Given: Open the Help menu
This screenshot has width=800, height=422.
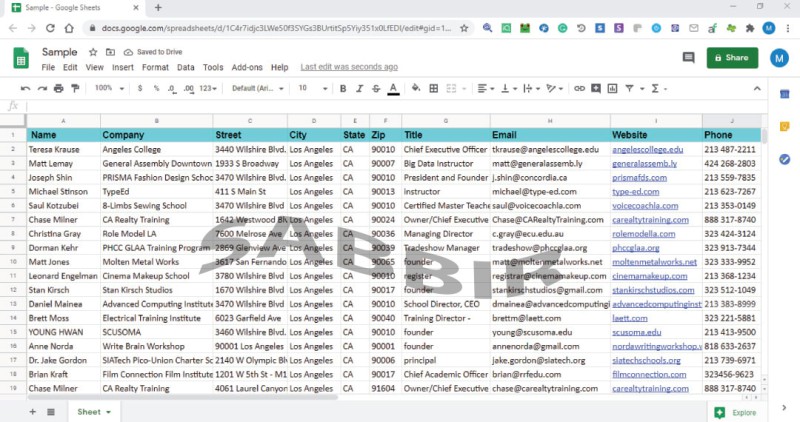Looking at the screenshot, I should pyautogui.click(x=279, y=67).
